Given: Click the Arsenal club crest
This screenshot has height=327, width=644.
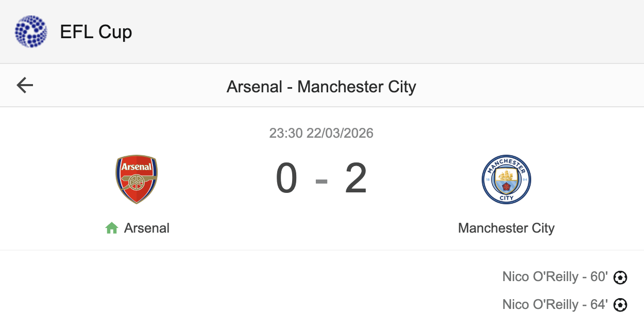Looking at the screenshot, I should pos(137,179).
